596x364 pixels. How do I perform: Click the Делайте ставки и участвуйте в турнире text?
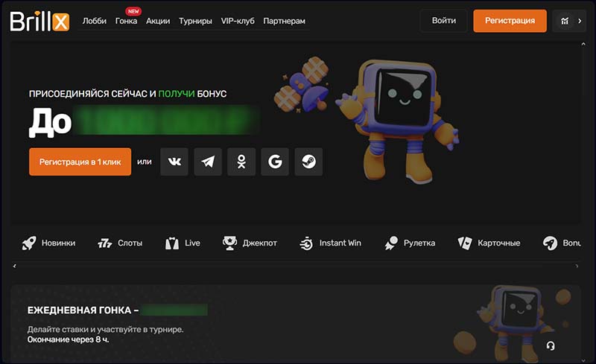pyautogui.click(x=105, y=330)
